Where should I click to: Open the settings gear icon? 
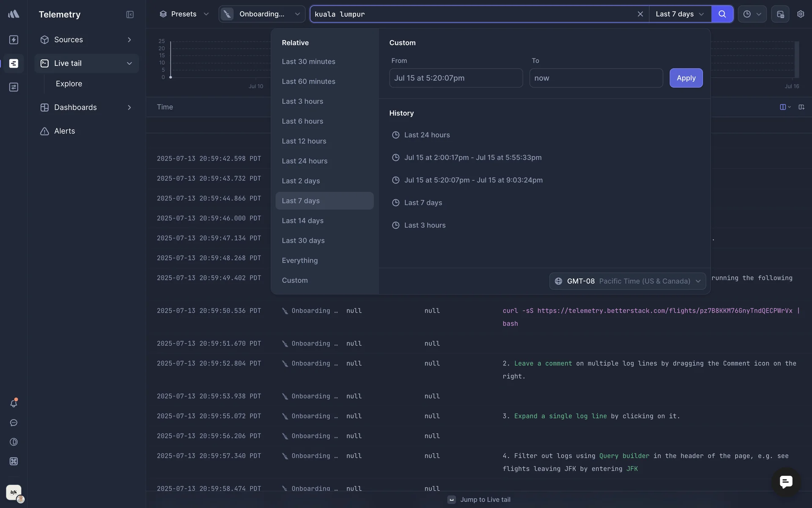pos(800,14)
